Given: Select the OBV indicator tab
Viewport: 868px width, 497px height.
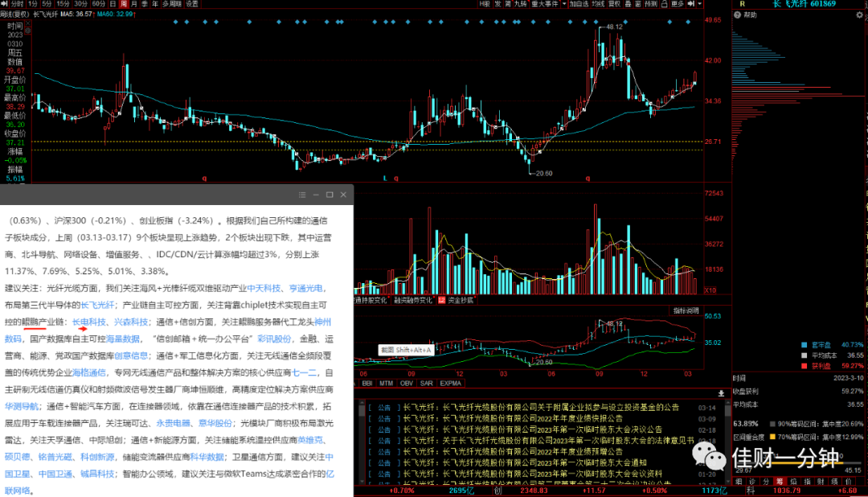Looking at the screenshot, I should point(407,383).
